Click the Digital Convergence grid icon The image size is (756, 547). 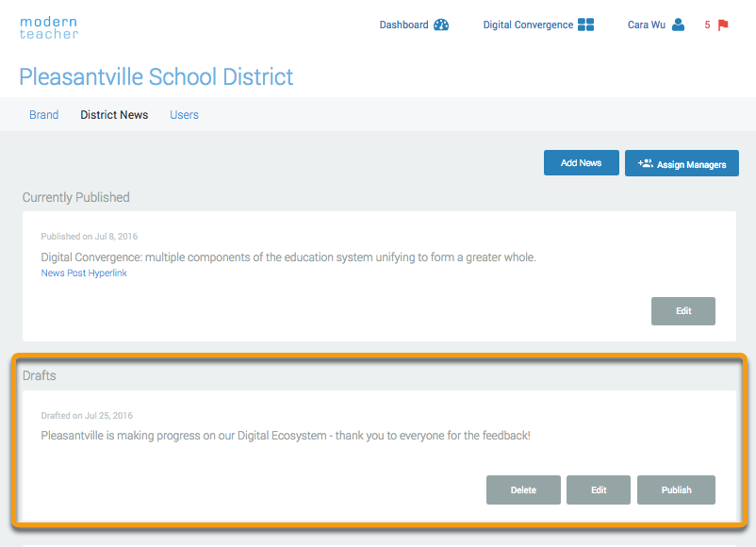pyautogui.click(x=585, y=25)
